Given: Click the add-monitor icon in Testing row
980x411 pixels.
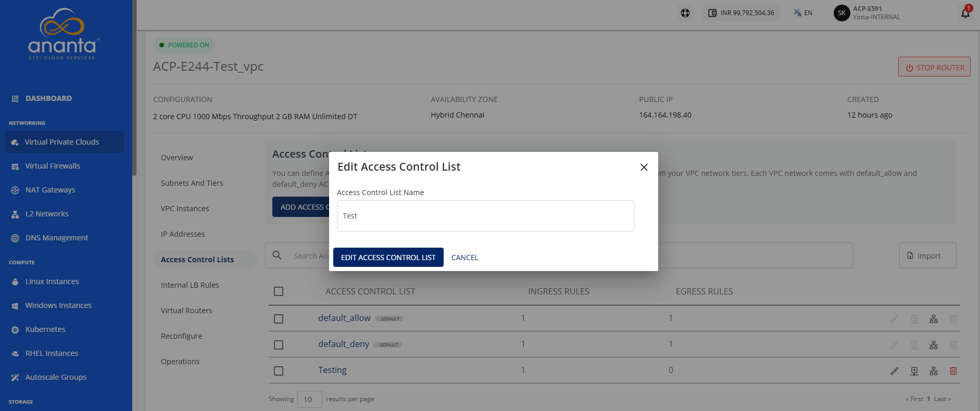Looking at the screenshot, I should click(914, 371).
